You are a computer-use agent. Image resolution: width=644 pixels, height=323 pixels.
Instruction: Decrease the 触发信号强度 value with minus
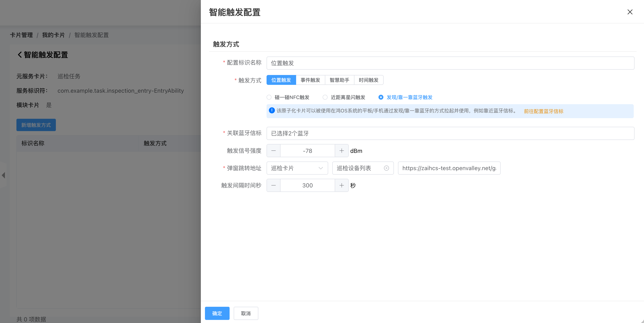point(274,151)
